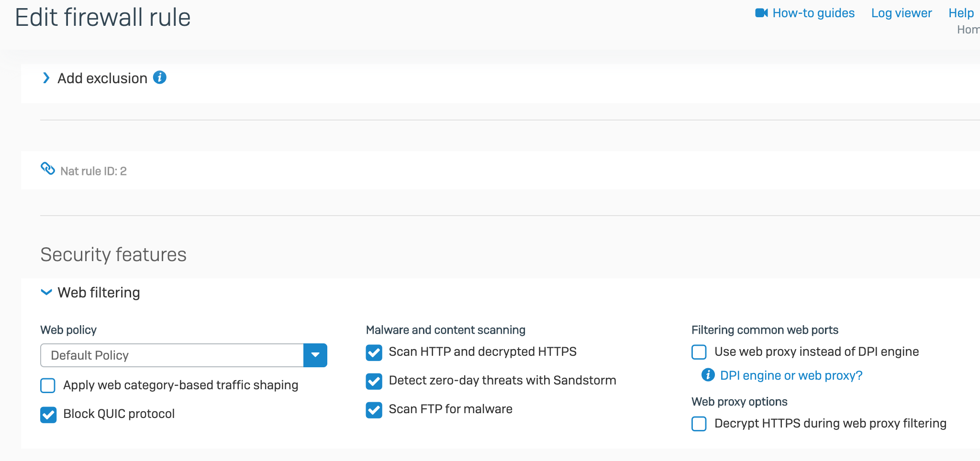Enable Use web proxy instead of DPI engine
The image size is (980, 461).
[x=699, y=352]
